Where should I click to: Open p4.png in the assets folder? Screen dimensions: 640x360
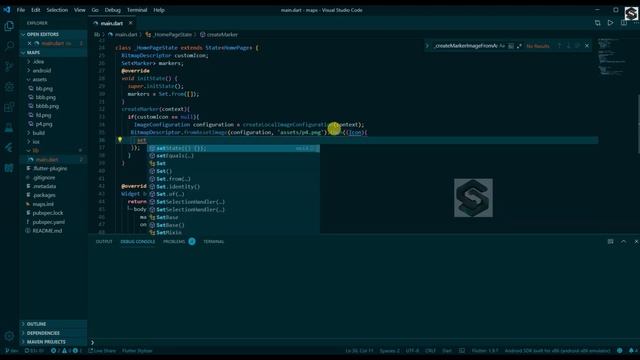click(x=44, y=124)
